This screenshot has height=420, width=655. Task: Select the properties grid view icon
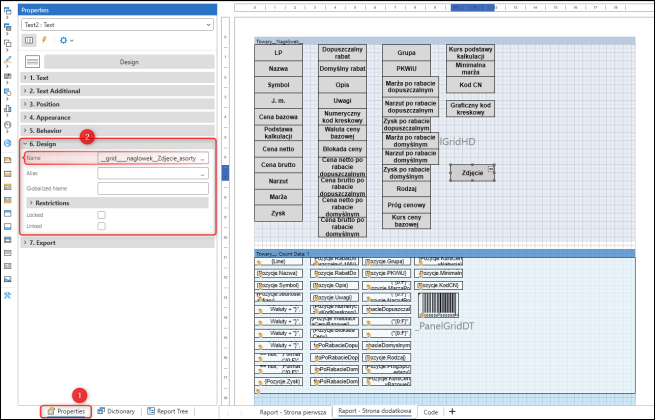point(29,40)
